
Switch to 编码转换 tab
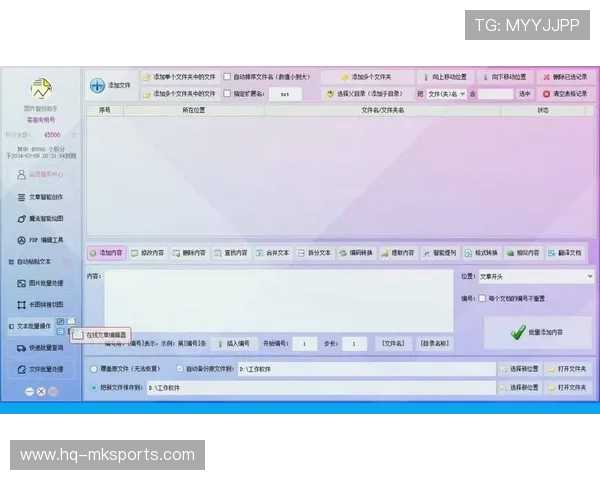[x=357, y=253]
